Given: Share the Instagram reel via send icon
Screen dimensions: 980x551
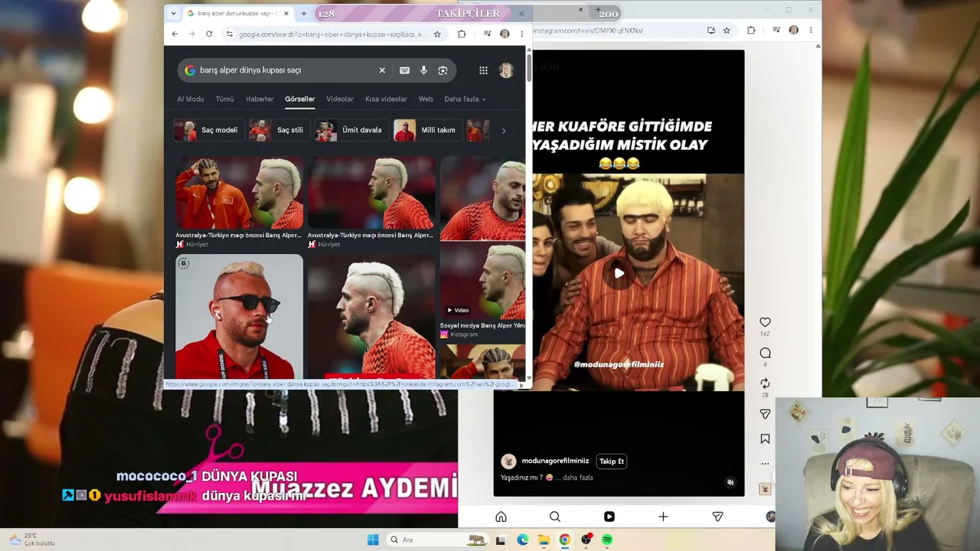Looking at the screenshot, I should pyautogui.click(x=765, y=414).
